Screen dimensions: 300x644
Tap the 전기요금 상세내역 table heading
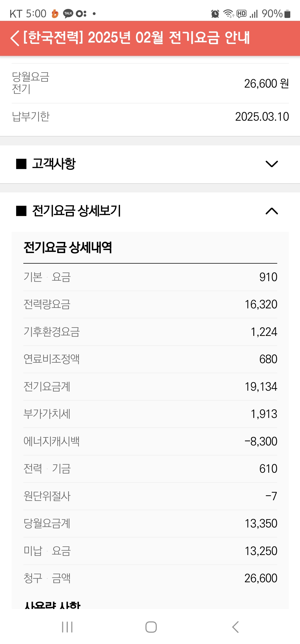[x=68, y=247]
